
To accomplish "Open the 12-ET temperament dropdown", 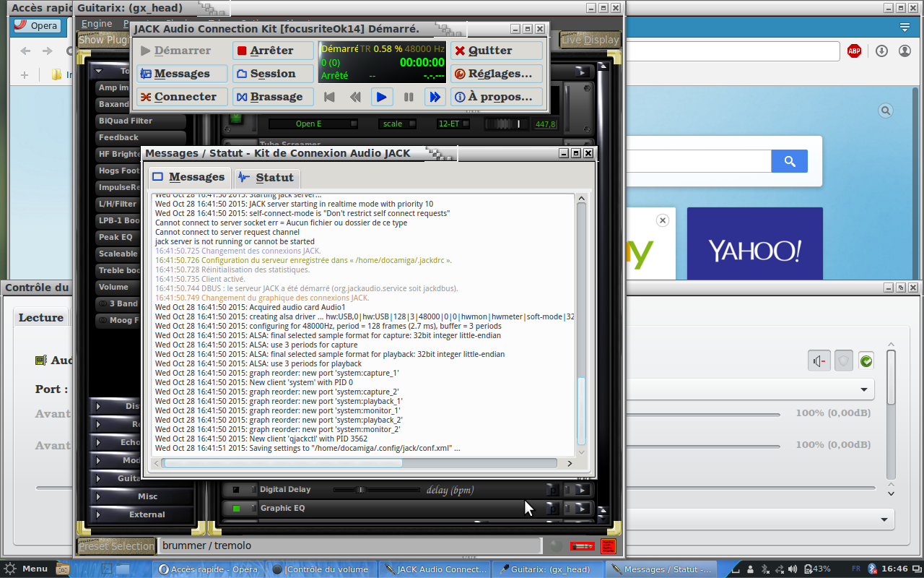I will click(453, 124).
